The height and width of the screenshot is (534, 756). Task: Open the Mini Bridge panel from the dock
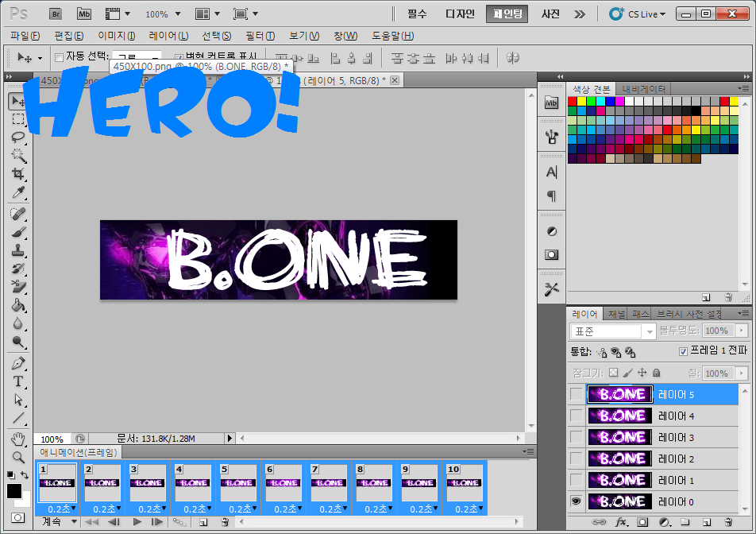(x=551, y=103)
